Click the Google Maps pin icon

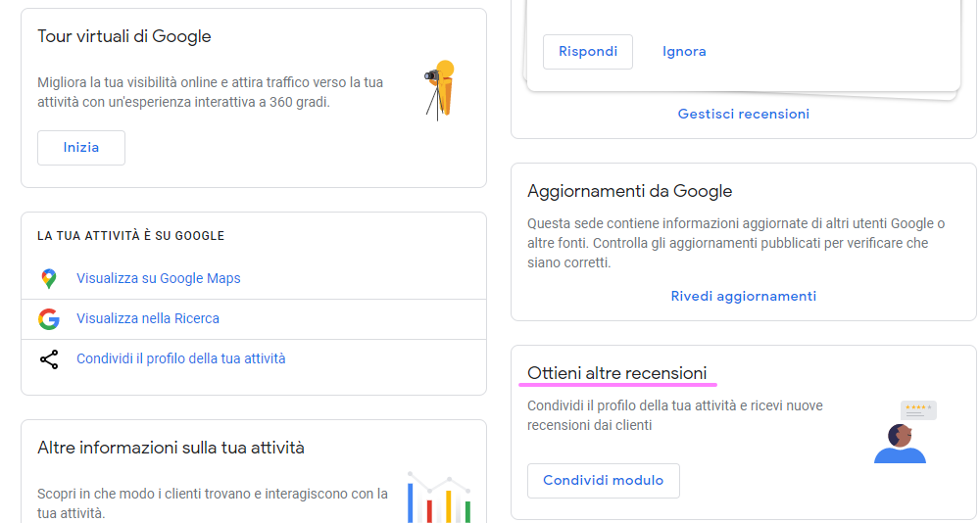point(49,279)
